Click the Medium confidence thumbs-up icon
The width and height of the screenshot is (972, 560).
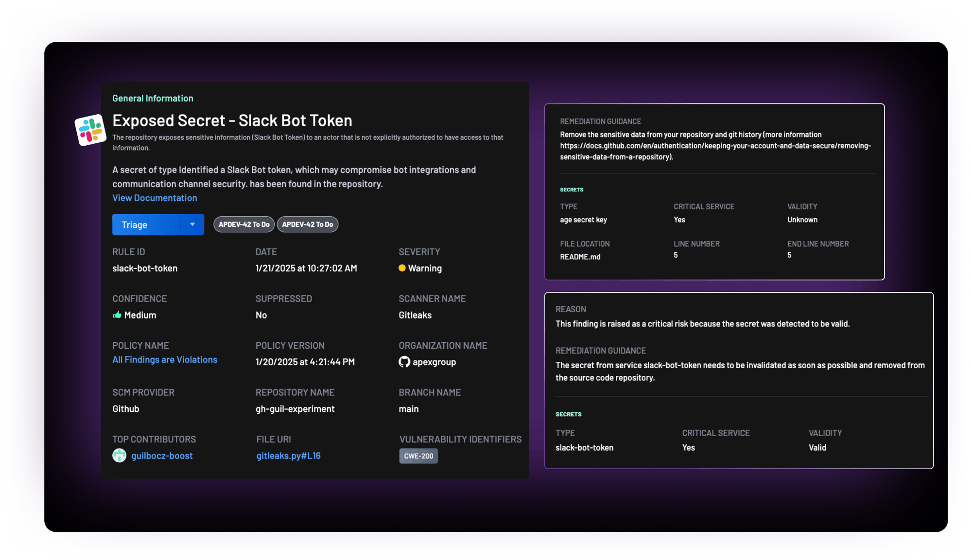point(117,315)
